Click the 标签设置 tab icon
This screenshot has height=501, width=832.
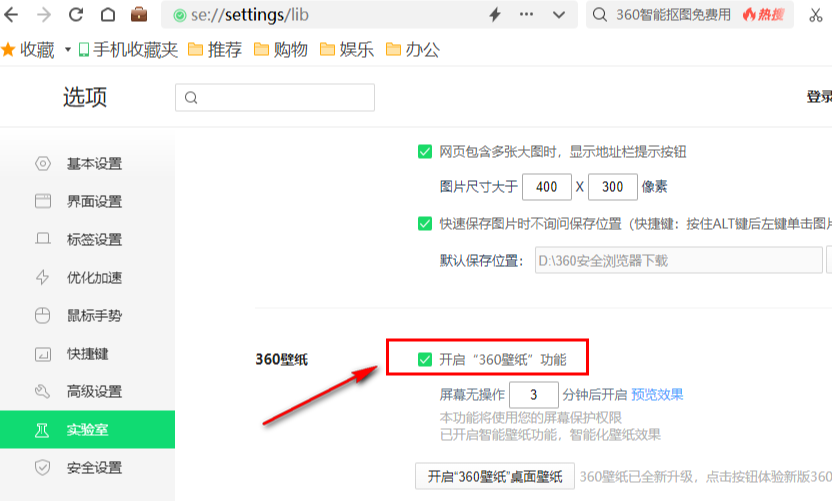[43, 239]
